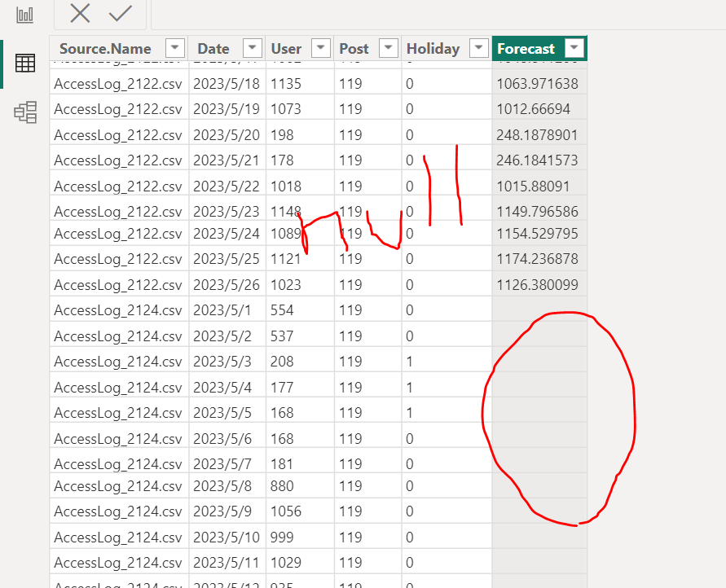Select date cell 2023/5/2
This screenshot has height=588, width=726.
tap(222, 336)
